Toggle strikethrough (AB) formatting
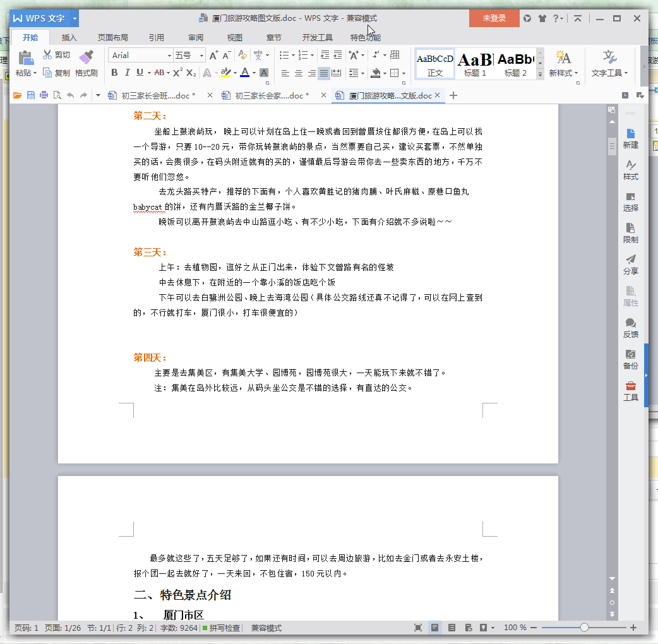 (159, 73)
